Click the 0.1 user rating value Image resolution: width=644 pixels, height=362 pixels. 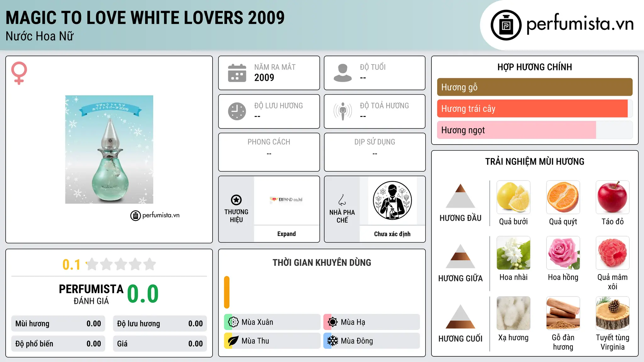tap(71, 265)
